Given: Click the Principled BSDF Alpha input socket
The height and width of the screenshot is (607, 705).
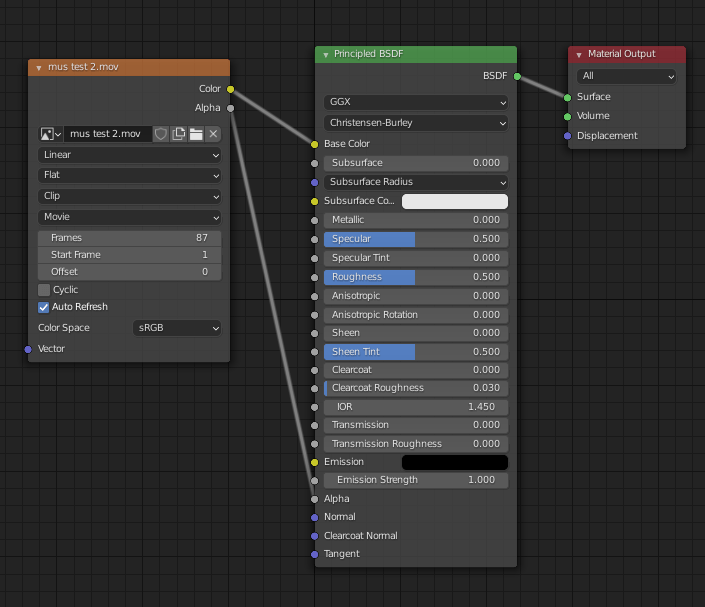Looking at the screenshot, I should pyautogui.click(x=315, y=499).
